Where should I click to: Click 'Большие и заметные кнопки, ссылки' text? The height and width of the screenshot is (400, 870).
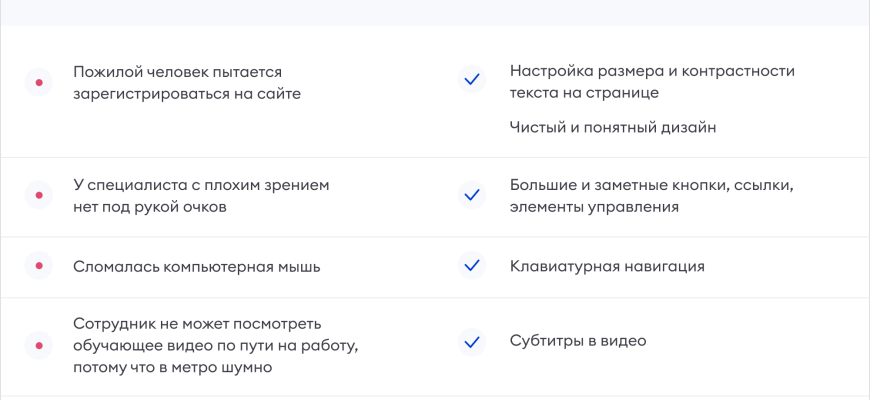pos(651,185)
